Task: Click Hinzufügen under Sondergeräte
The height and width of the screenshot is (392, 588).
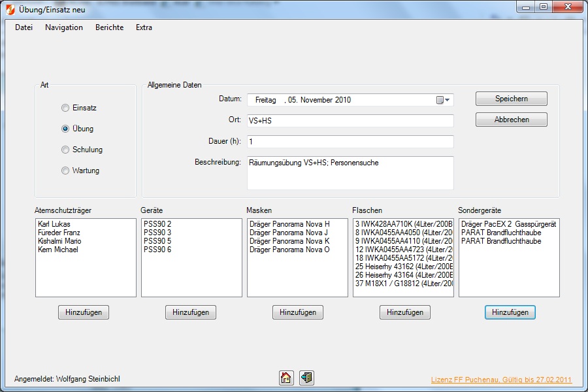Action: (x=510, y=312)
